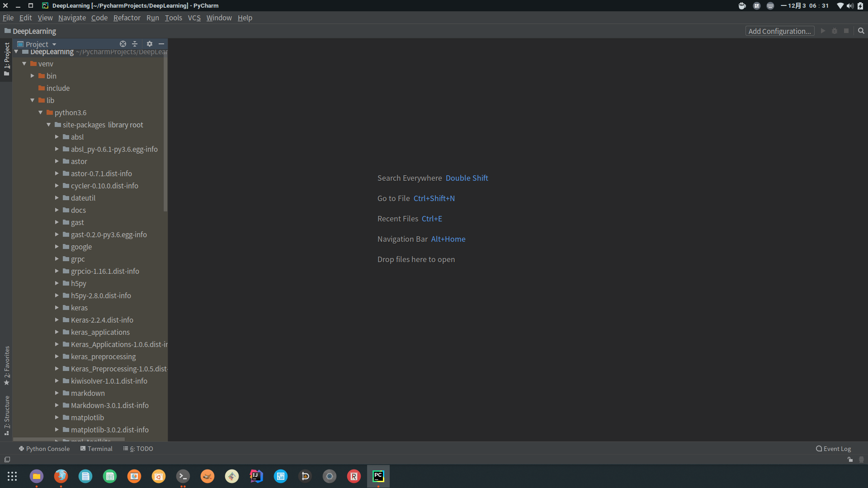Screen dimensions: 868x488
Task: Open the File menu
Action: (8, 18)
